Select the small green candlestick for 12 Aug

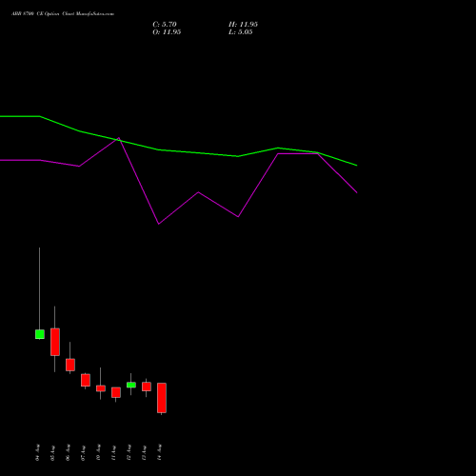(131, 385)
